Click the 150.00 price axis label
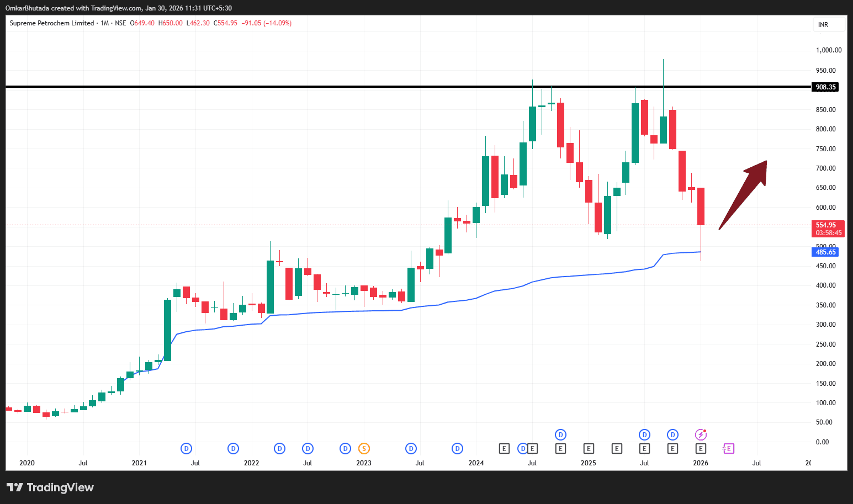Screen dimensions: 853x504 point(826,384)
